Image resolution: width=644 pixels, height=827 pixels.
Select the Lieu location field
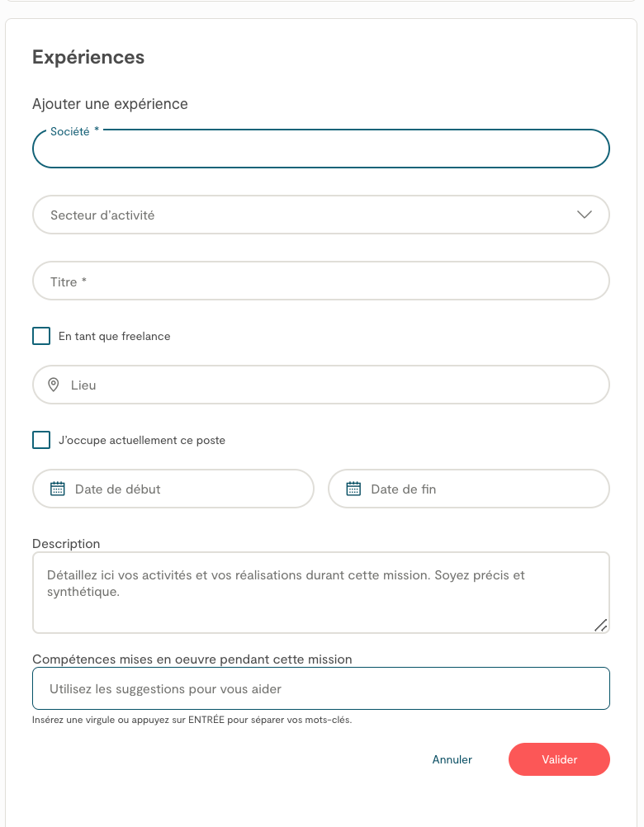330,385
